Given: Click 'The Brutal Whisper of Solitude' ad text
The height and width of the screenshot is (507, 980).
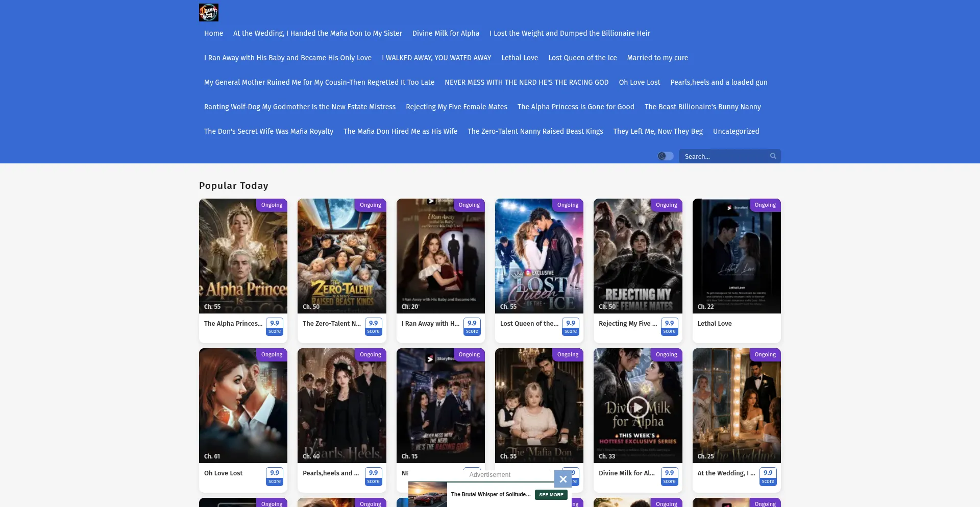Looking at the screenshot, I should (491, 495).
